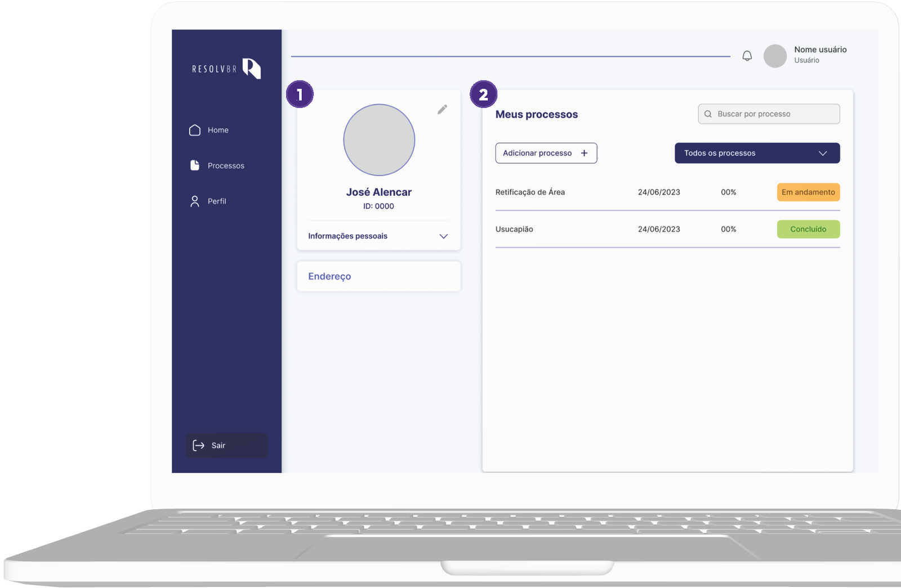Click the user avatar in header
Image resolution: width=901 pixels, height=588 pixels.
(775, 56)
